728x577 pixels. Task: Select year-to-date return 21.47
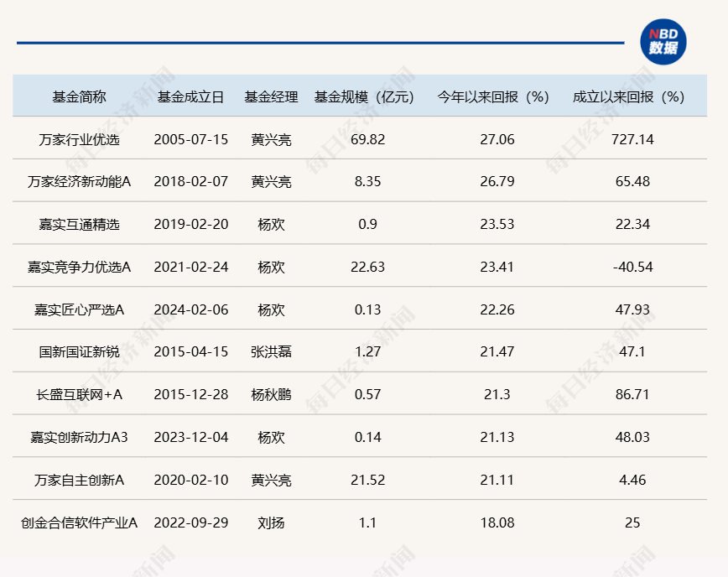(497, 352)
